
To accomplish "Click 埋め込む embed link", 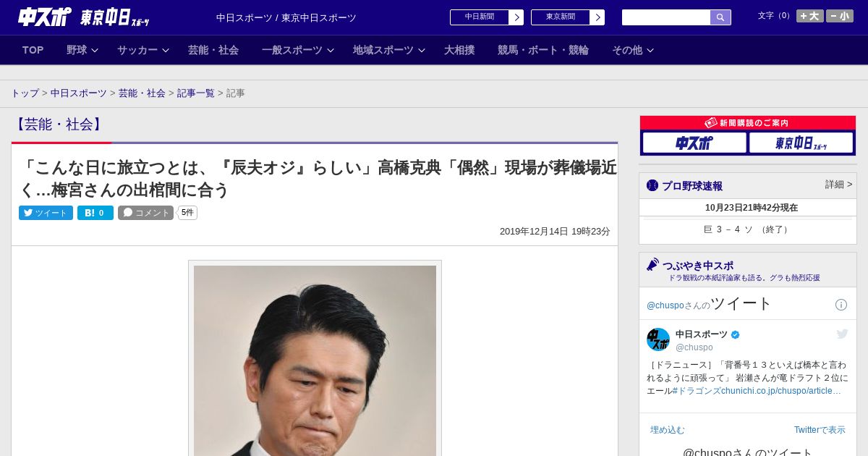I will [x=667, y=430].
